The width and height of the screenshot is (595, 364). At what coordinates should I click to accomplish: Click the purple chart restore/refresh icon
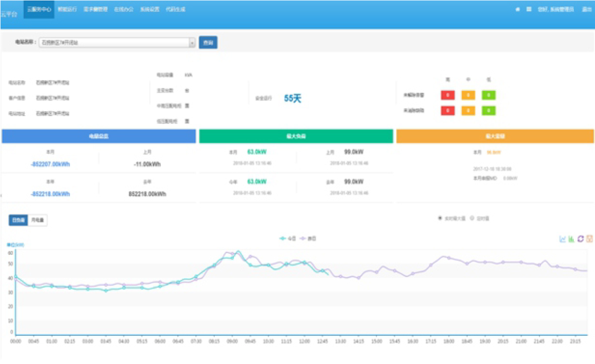click(x=580, y=239)
